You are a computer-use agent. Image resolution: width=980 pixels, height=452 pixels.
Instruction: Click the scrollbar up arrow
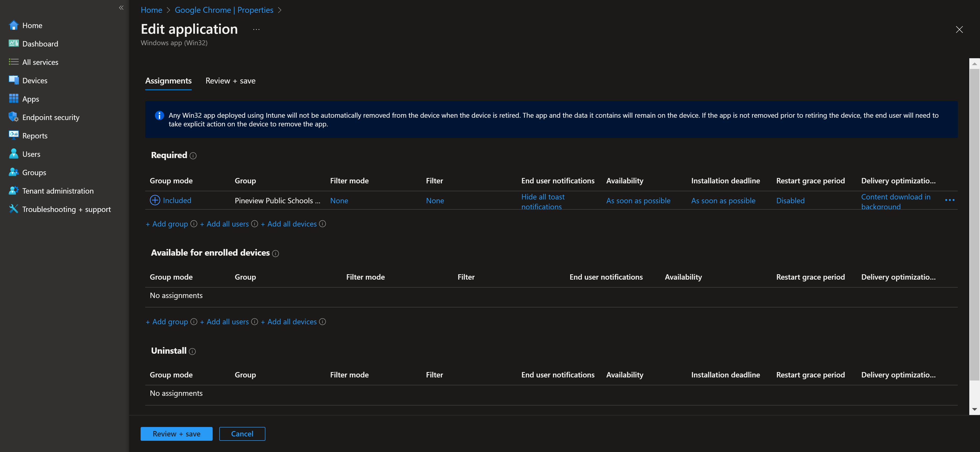[x=974, y=64]
